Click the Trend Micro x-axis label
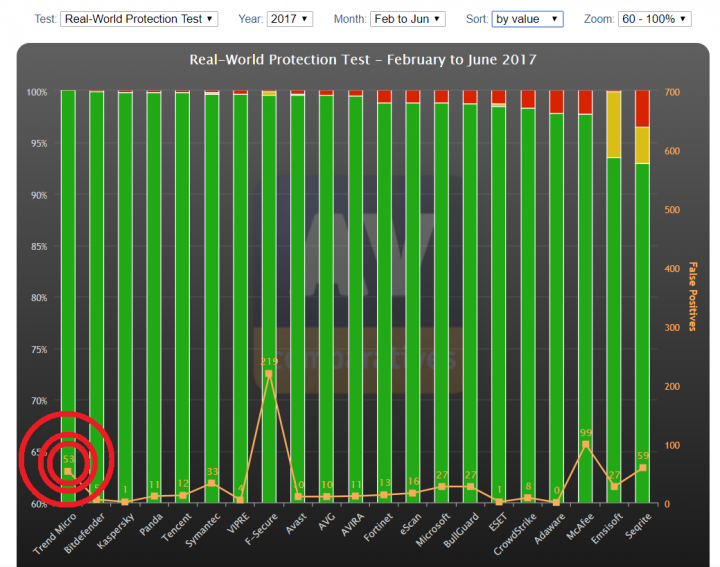 pos(55,533)
